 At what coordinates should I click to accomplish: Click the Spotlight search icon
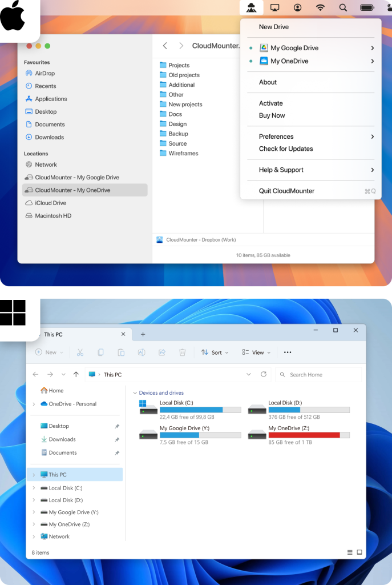coord(343,7)
